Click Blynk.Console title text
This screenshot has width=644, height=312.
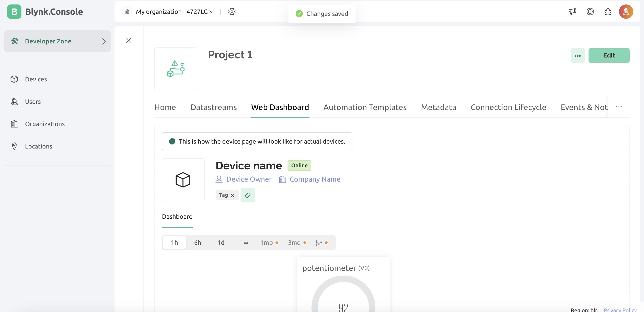point(54,12)
